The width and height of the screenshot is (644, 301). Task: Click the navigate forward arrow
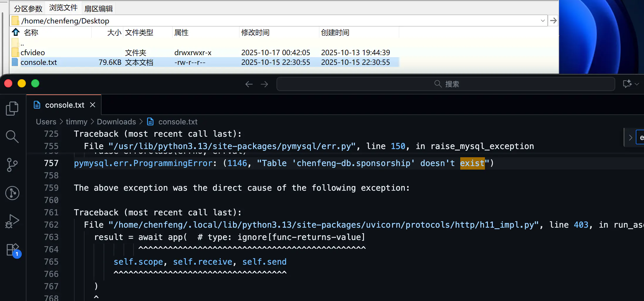tap(264, 84)
